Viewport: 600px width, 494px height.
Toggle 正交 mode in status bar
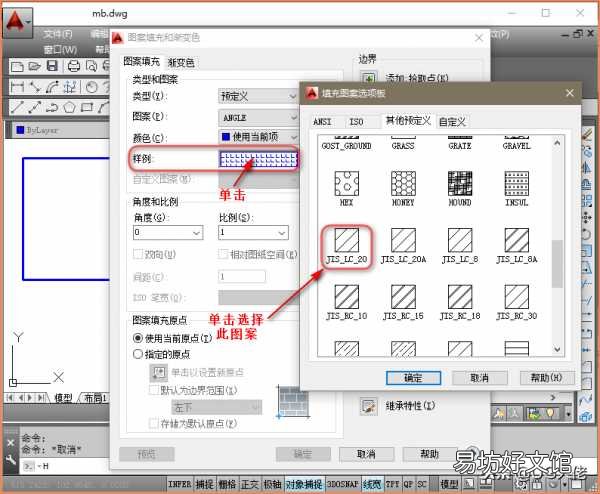click(x=249, y=484)
